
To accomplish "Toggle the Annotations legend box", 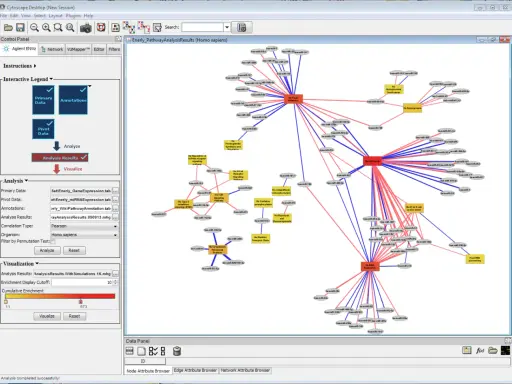I will pos(73,100).
